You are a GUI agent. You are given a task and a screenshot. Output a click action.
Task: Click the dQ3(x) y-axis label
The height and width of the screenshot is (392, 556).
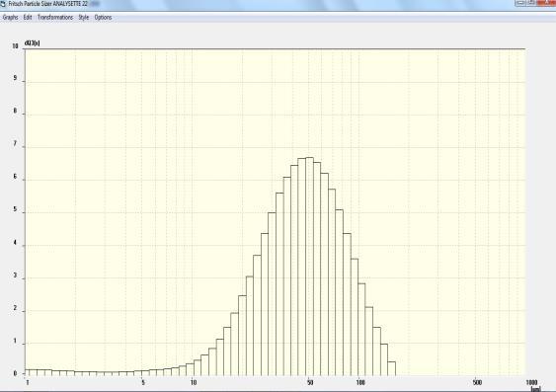pos(33,42)
